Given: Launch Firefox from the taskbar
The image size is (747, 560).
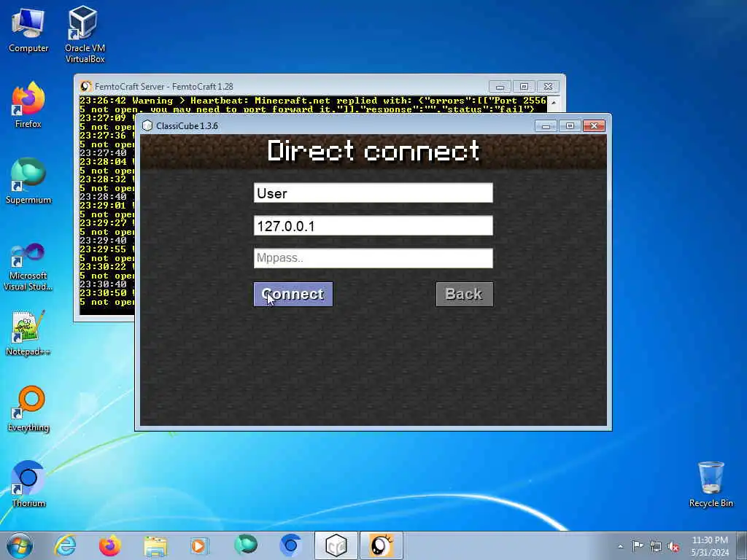Looking at the screenshot, I should coord(109,545).
